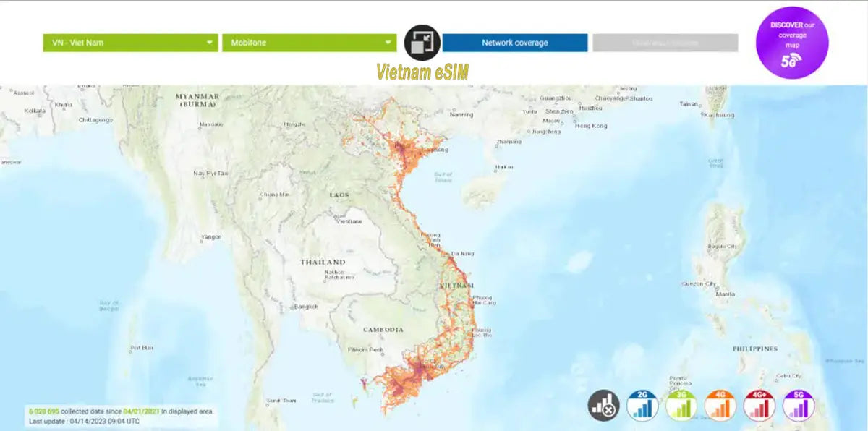Click Bangkok on the map
This screenshot has height=431, width=868.
307,307
